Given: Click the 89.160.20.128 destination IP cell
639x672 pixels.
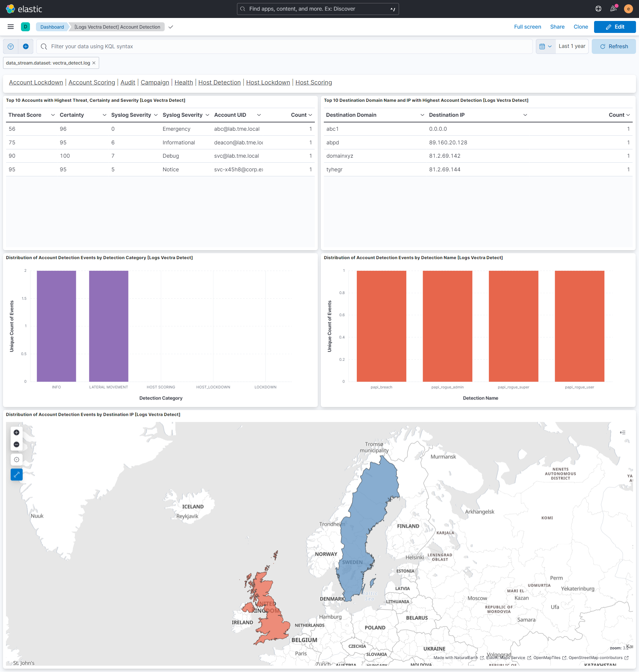Looking at the screenshot, I should [448, 143].
